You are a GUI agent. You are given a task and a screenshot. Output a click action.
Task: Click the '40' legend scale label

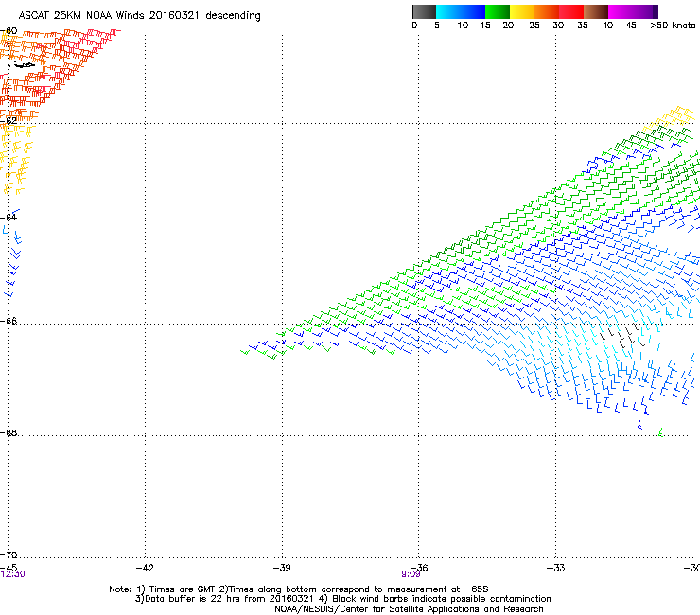coord(607,26)
